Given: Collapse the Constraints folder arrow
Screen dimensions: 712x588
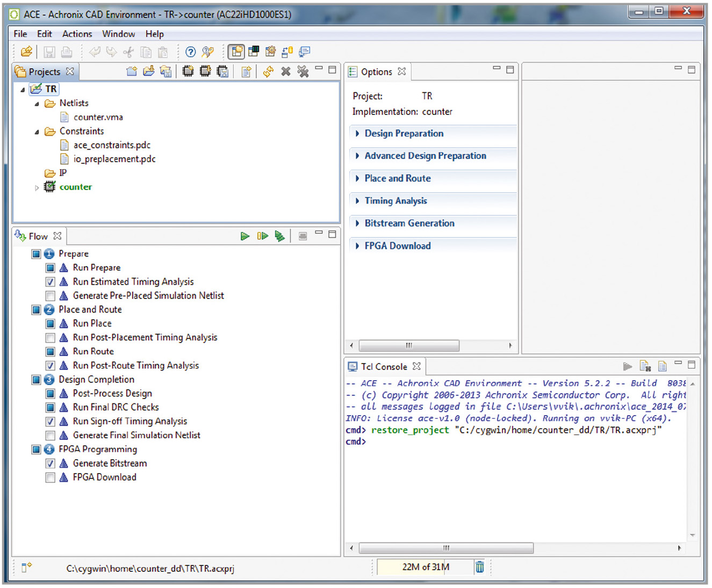Looking at the screenshot, I should [x=37, y=132].
